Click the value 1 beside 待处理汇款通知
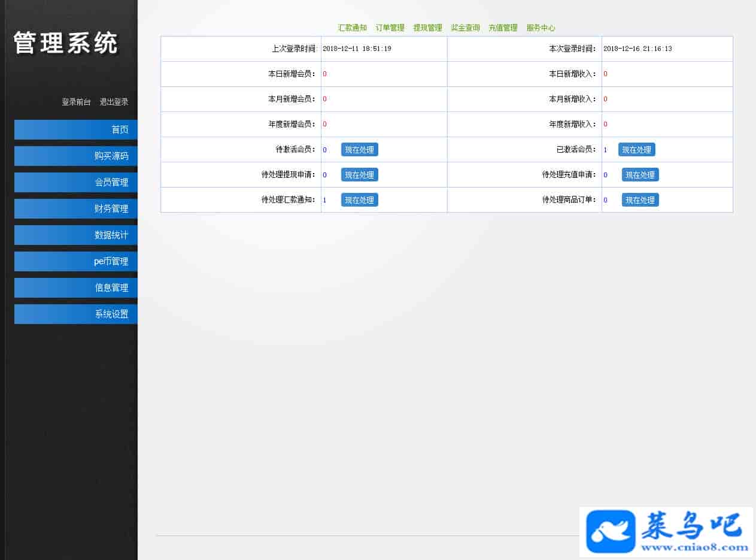Image resolution: width=756 pixels, height=560 pixels. 324,200
